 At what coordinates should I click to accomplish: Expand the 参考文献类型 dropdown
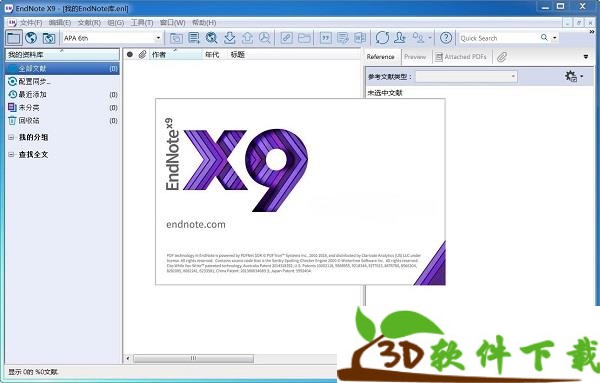[x=466, y=77]
